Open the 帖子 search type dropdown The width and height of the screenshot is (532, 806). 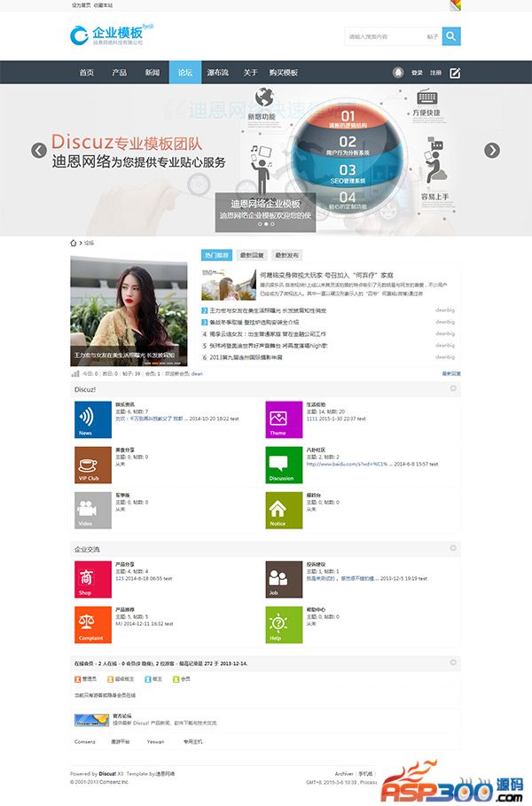click(433, 36)
